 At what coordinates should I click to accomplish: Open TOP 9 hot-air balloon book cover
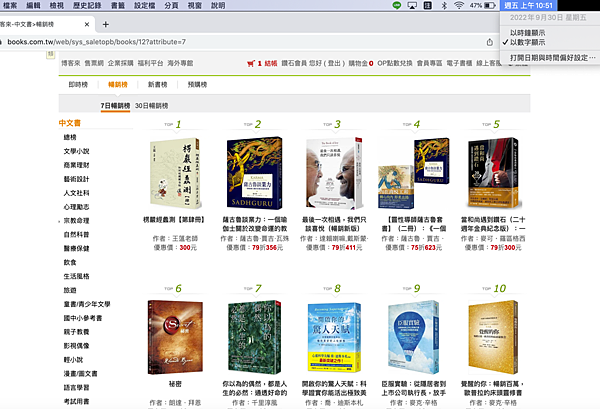(414, 337)
